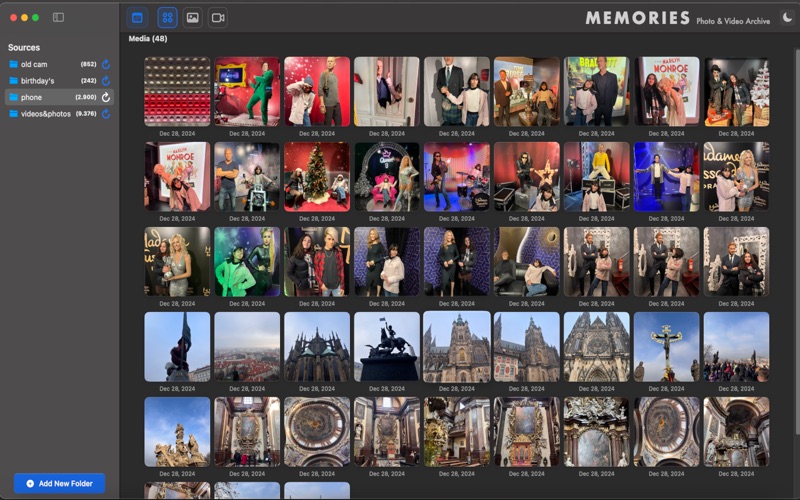Screen dimensions: 800x500
Task: Select the grid view of all media
Action: (x=167, y=18)
